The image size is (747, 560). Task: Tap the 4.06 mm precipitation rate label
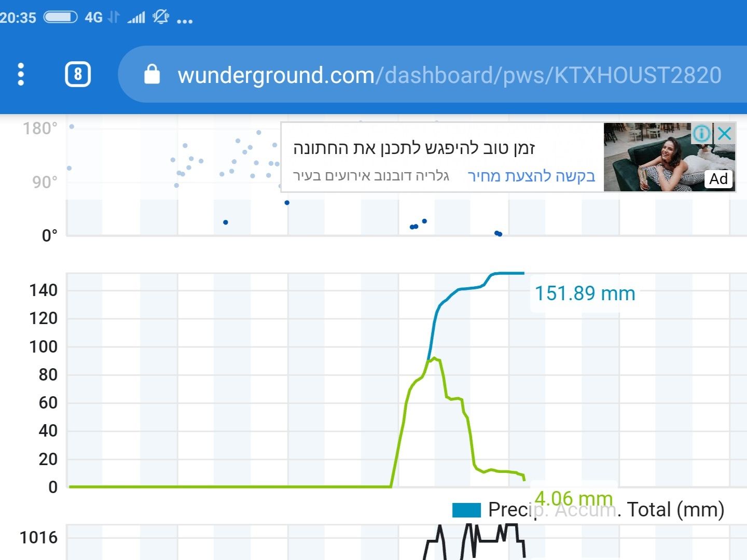tap(573, 498)
